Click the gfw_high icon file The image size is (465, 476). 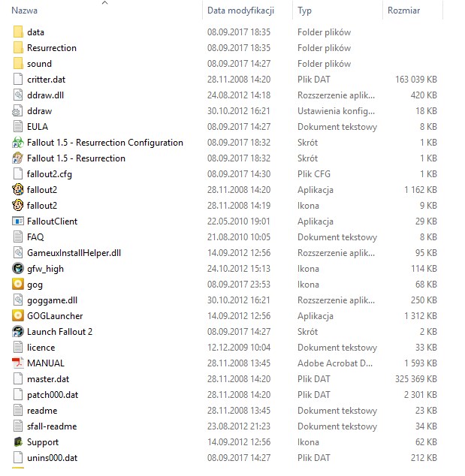(17, 269)
